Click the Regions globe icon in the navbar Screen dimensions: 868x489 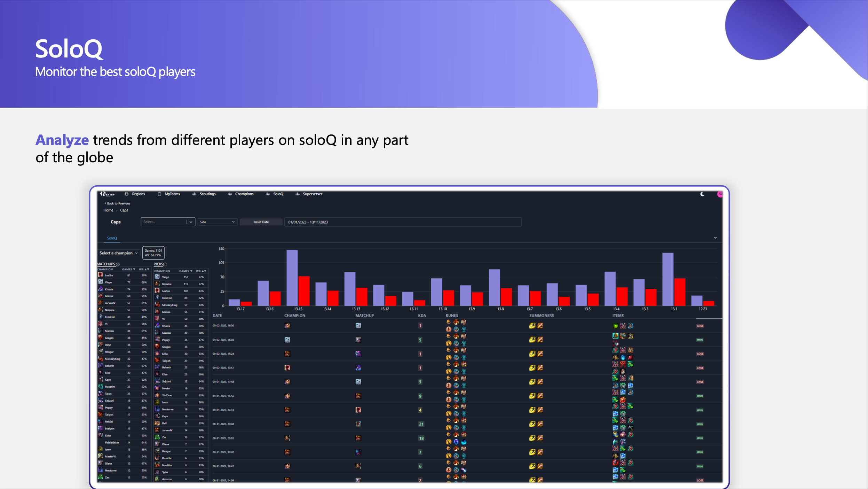(x=127, y=194)
